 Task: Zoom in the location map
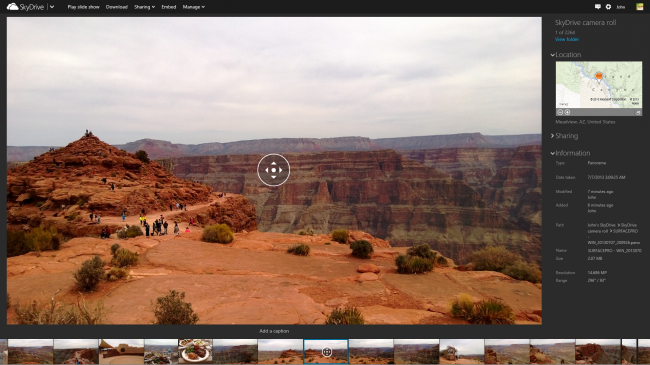pos(567,112)
